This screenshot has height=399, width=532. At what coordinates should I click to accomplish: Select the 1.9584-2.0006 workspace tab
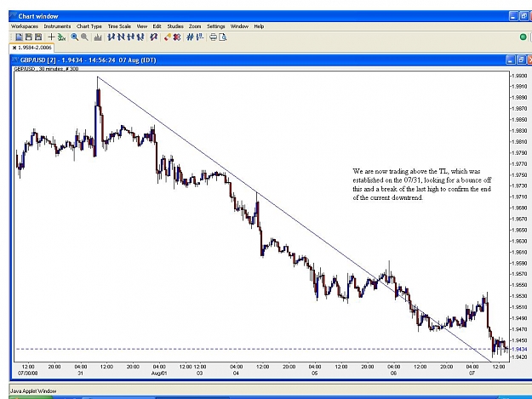point(32,48)
